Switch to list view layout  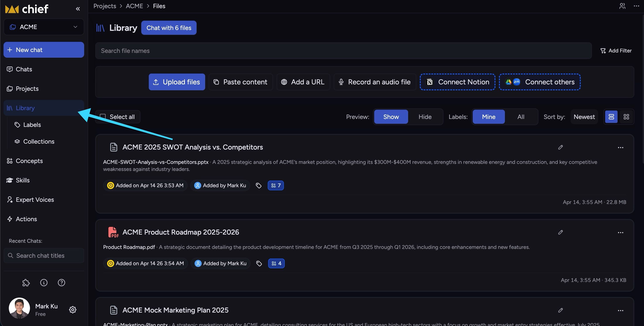(611, 117)
